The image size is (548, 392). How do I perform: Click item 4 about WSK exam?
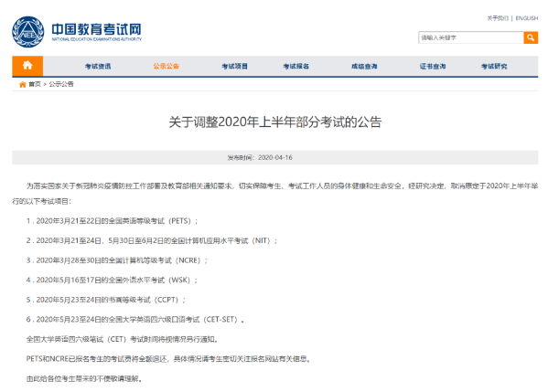pos(112,280)
